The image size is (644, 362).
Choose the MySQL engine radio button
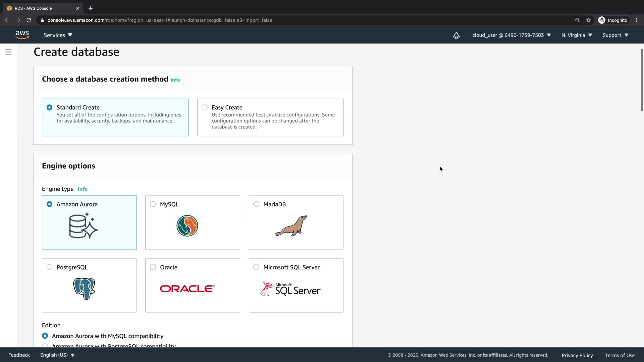click(153, 204)
